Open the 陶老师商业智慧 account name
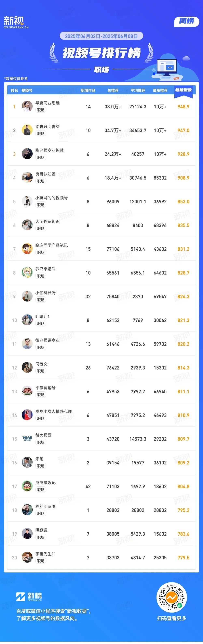The image size is (203, 644). point(50,150)
